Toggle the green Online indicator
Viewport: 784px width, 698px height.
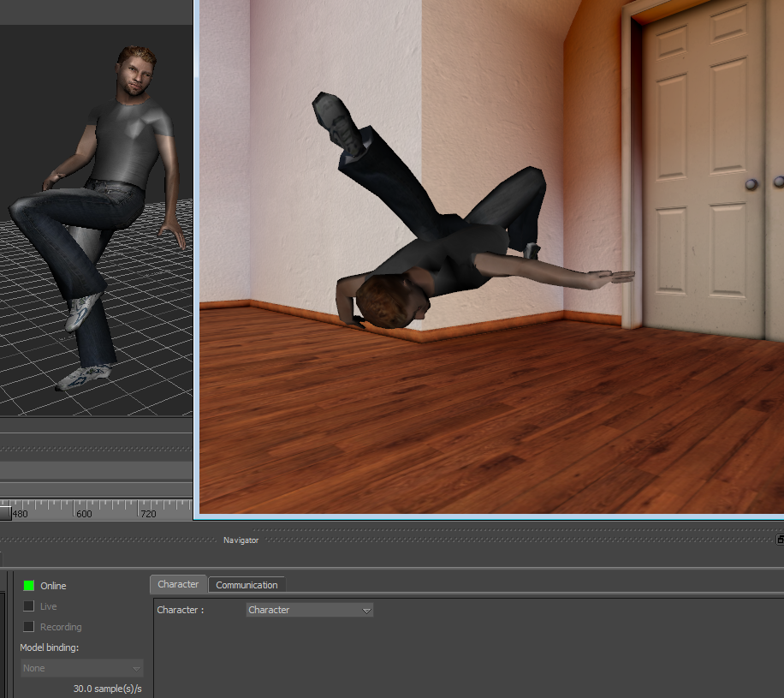pos(29,586)
